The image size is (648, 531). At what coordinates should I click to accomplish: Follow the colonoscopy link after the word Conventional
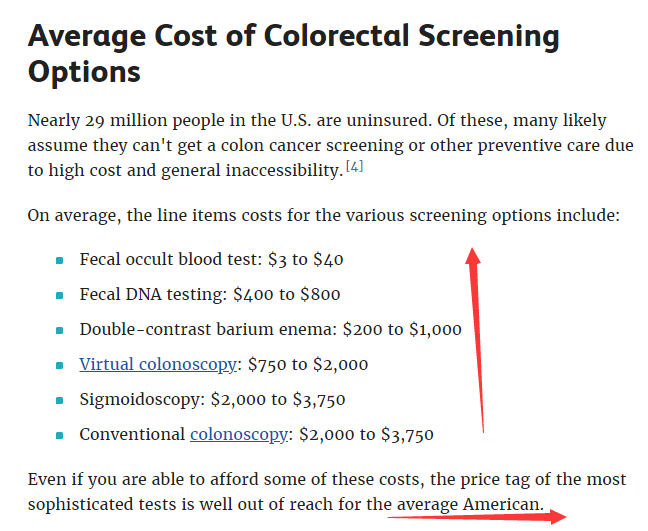pos(241,435)
